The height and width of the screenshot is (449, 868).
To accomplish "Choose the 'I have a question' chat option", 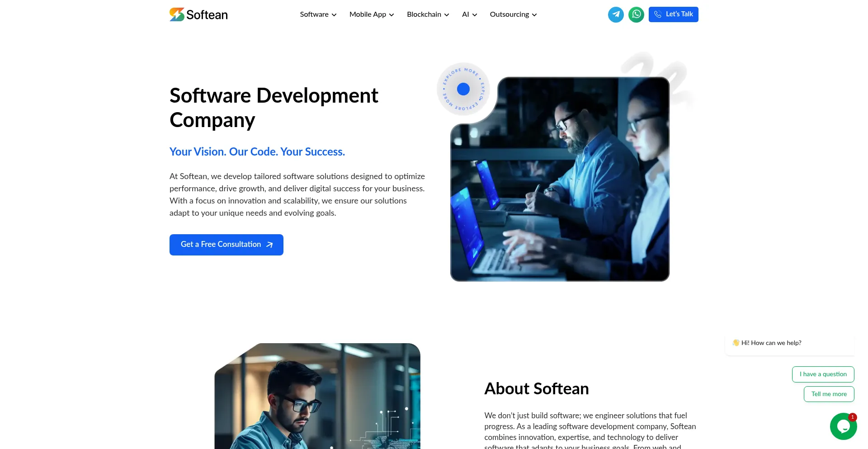I will pos(823,374).
